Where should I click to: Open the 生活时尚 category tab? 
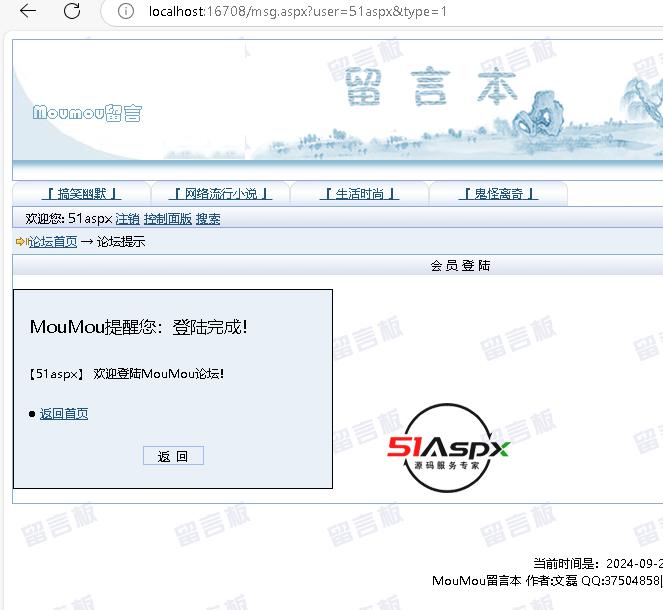[x=359, y=194]
